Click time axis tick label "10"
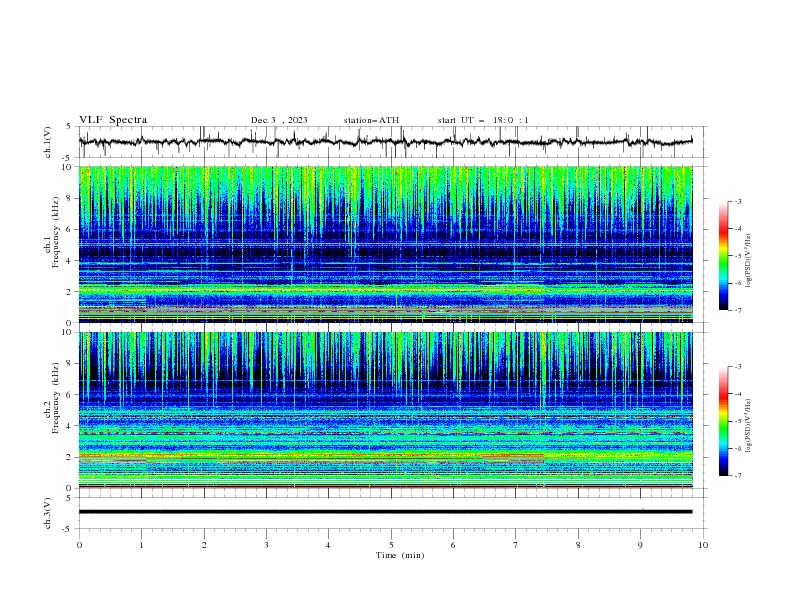The image size is (792, 612). click(x=703, y=545)
